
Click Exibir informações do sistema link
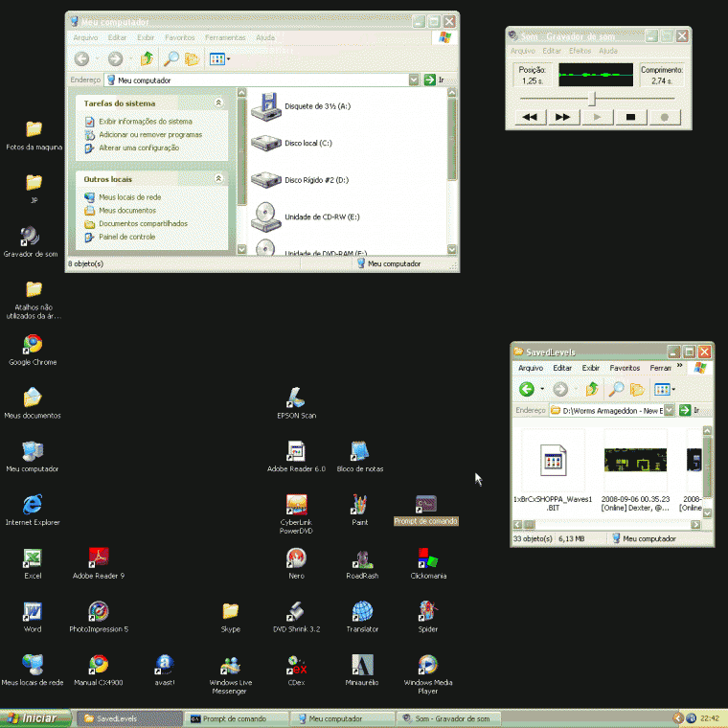click(146, 122)
